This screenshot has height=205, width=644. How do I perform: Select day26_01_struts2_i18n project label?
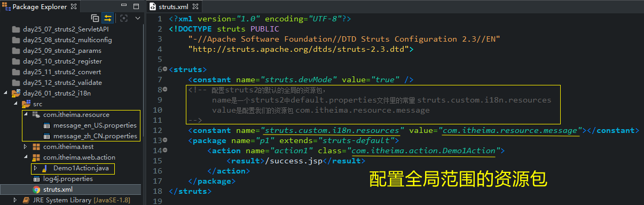[56, 93]
